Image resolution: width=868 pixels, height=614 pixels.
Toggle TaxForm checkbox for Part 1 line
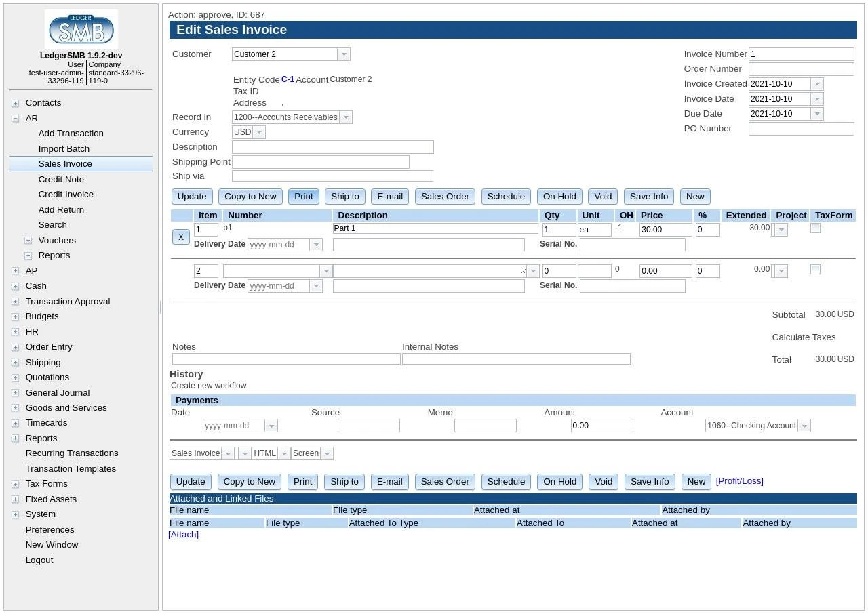815,228
